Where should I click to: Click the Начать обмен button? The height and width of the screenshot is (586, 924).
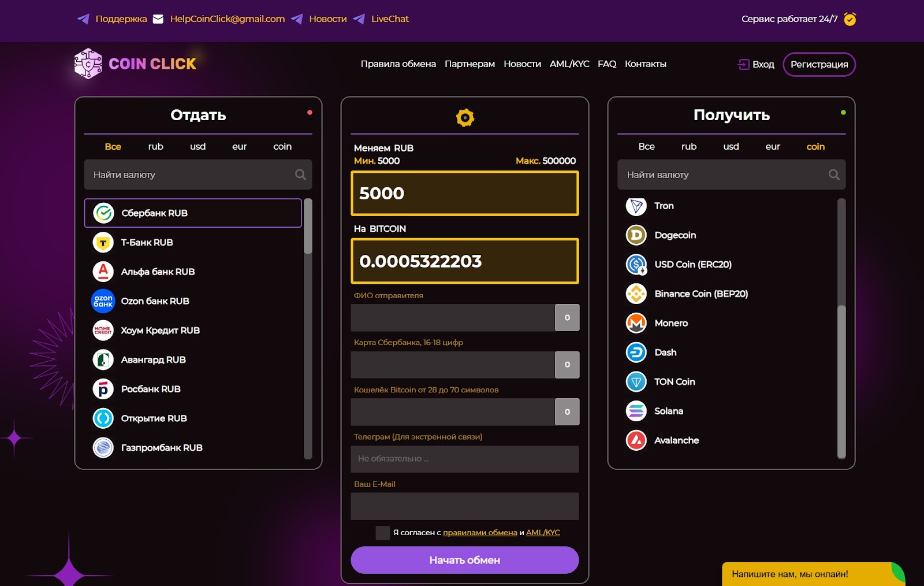(x=465, y=560)
